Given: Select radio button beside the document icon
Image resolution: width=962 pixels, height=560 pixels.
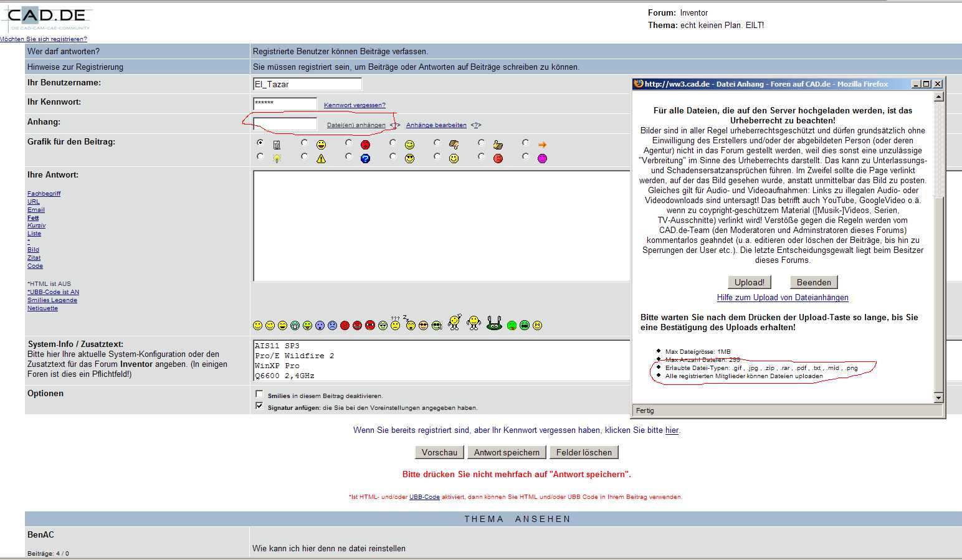Looking at the screenshot, I should tap(260, 143).
